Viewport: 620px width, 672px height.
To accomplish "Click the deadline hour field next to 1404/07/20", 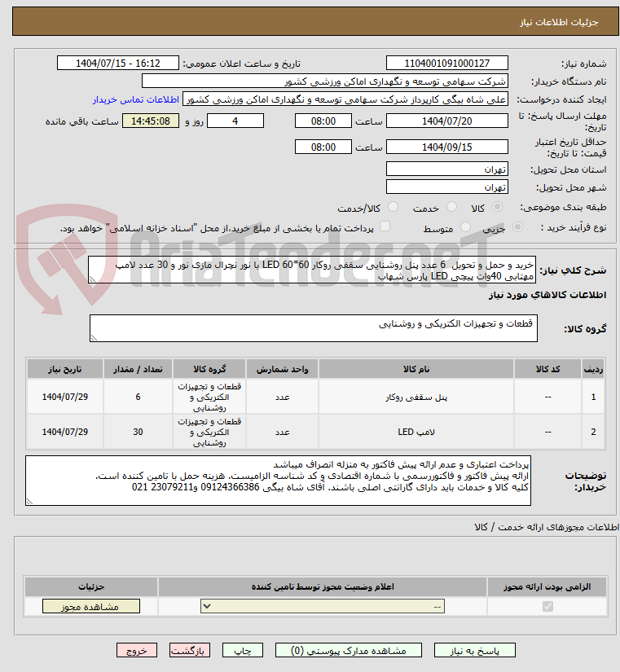I will (323, 121).
